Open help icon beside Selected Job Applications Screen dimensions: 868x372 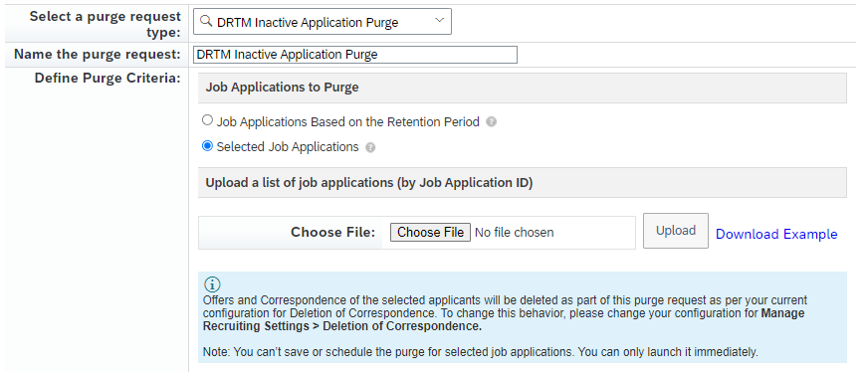pyautogui.click(x=370, y=147)
